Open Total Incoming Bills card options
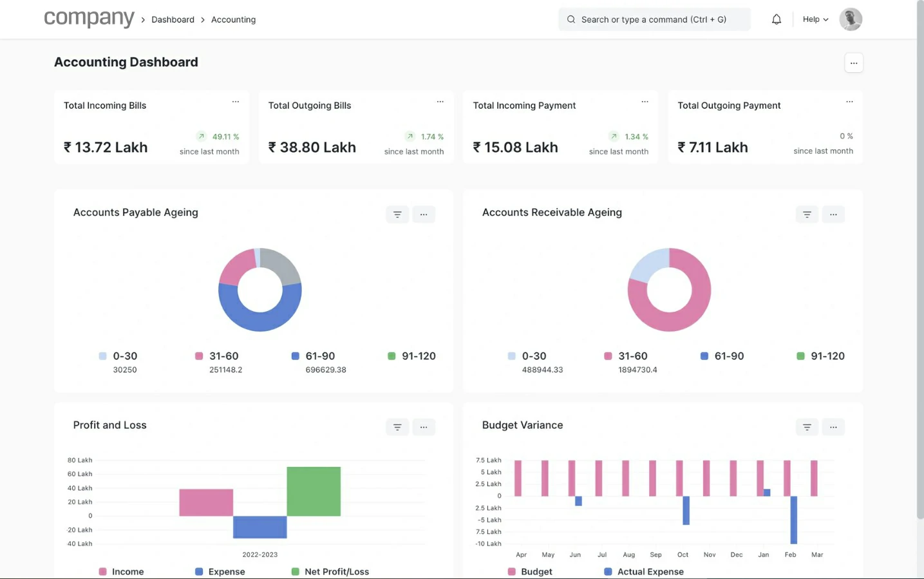This screenshot has height=579, width=924. (x=236, y=102)
